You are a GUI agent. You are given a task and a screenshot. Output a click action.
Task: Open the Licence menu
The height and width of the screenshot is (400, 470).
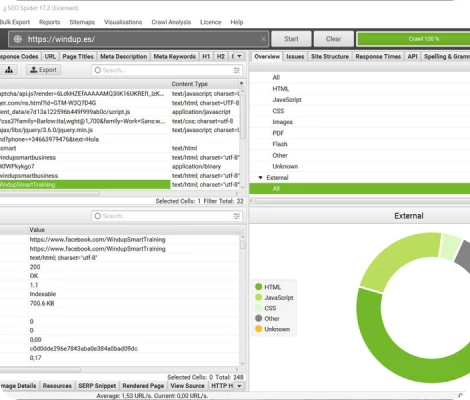click(211, 22)
